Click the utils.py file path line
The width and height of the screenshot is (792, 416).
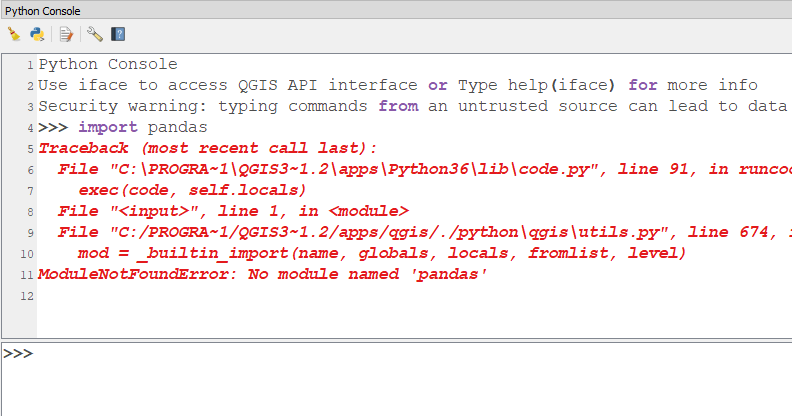point(424,232)
